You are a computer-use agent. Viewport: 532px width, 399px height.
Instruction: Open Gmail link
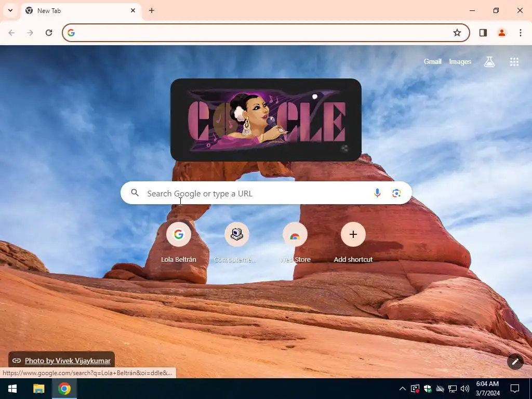click(433, 61)
